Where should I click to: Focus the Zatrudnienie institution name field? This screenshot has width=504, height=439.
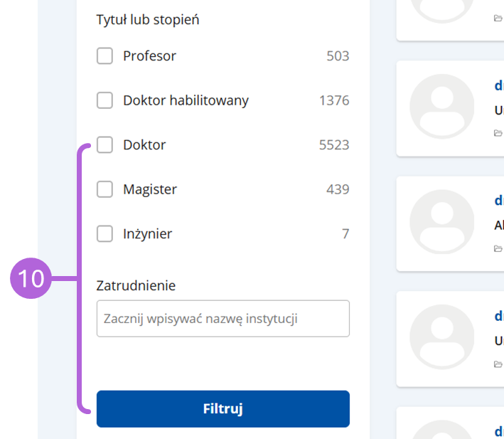(x=223, y=319)
